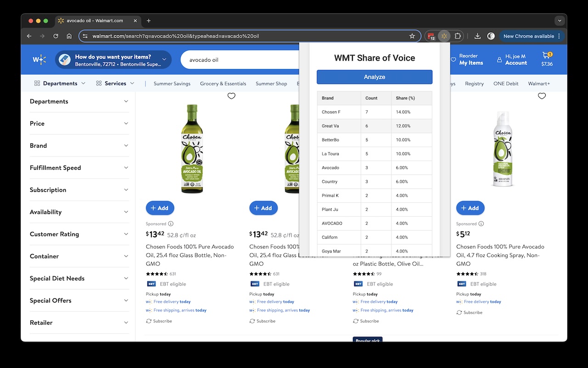The height and width of the screenshot is (368, 588).
Task: Open the shopping cart showing $7.36
Action: (x=547, y=59)
